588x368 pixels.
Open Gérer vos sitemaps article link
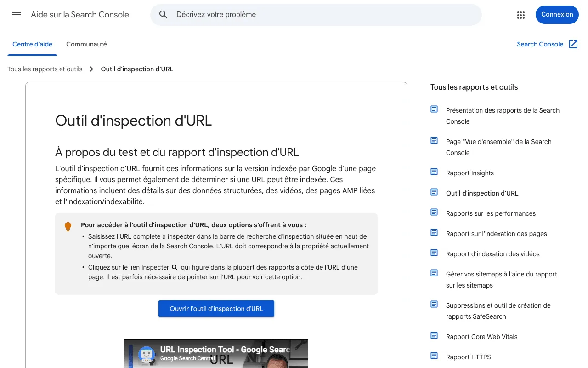click(x=502, y=280)
